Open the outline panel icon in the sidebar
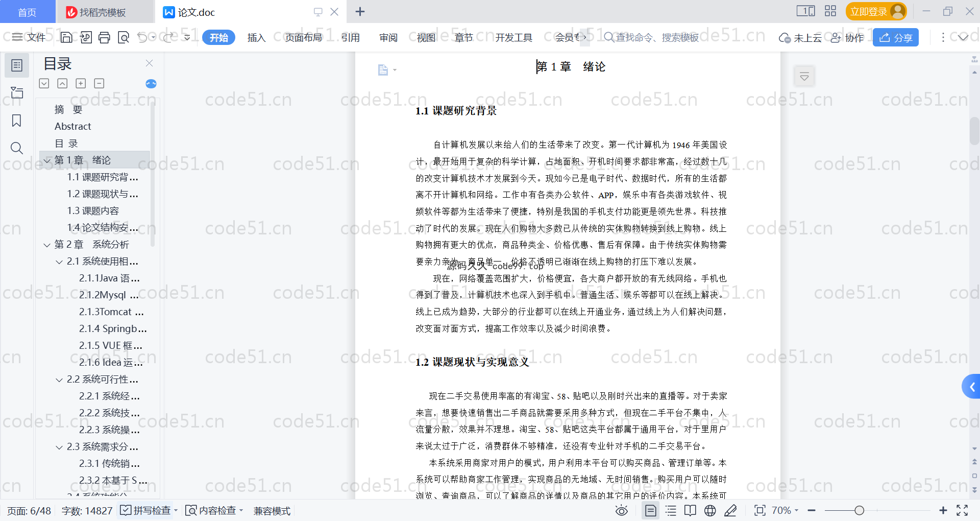 pyautogui.click(x=17, y=65)
